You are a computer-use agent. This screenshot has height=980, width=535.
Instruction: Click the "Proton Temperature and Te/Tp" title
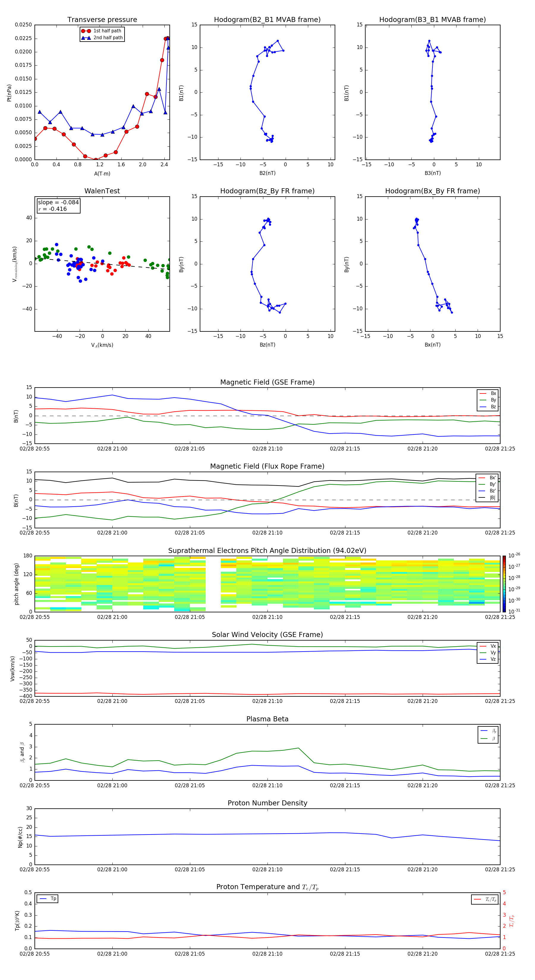click(267, 887)
